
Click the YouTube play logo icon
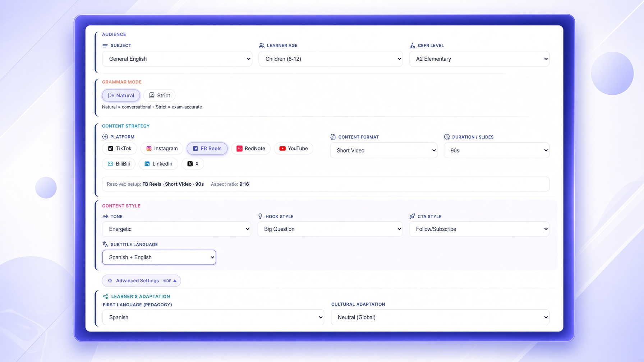click(282, 149)
